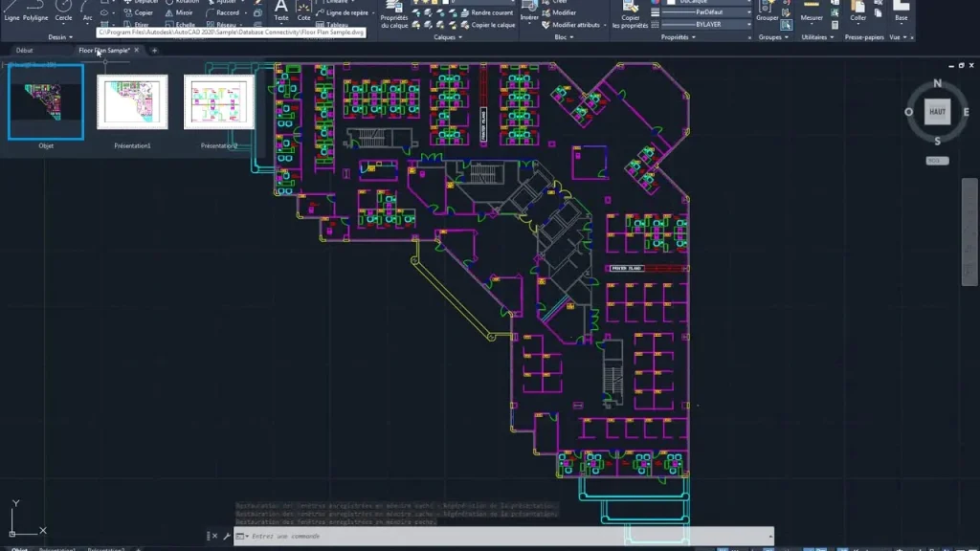
Task: Select the Polyligne tool
Action: [35, 11]
